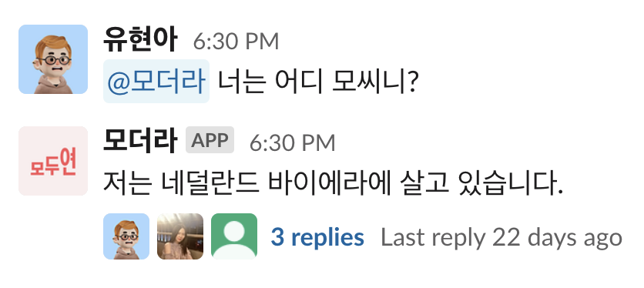Click the APP badge next to 모더라
This screenshot has height=288, width=644.
[210, 140]
